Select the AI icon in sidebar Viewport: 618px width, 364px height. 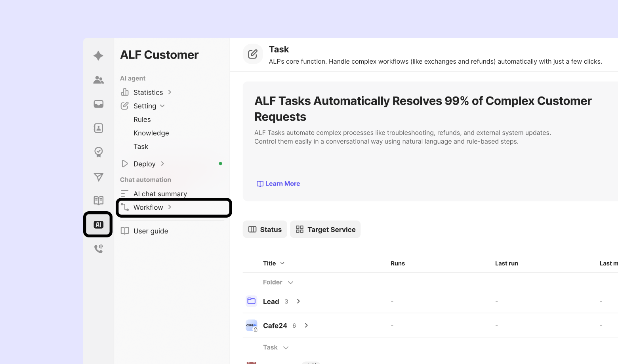[98, 225]
